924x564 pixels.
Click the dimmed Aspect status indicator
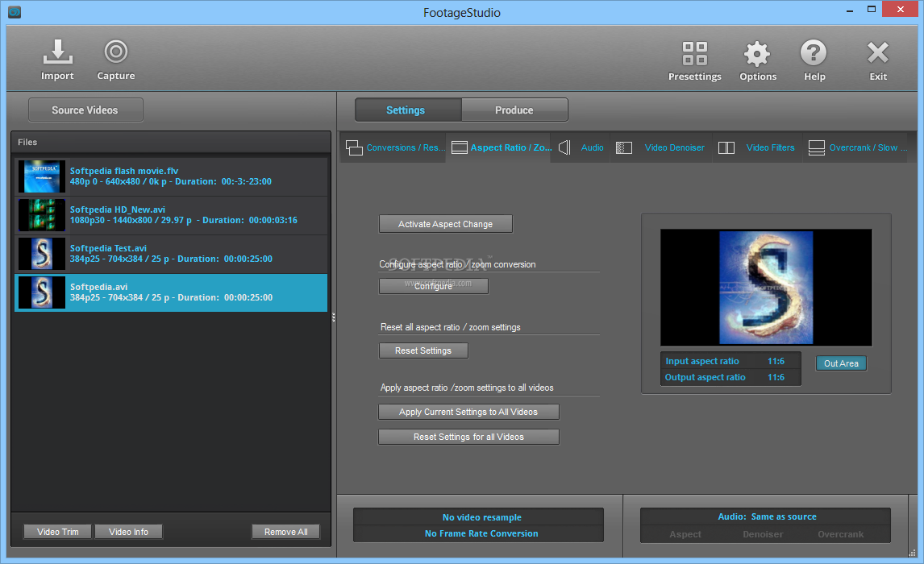point(685,534)
